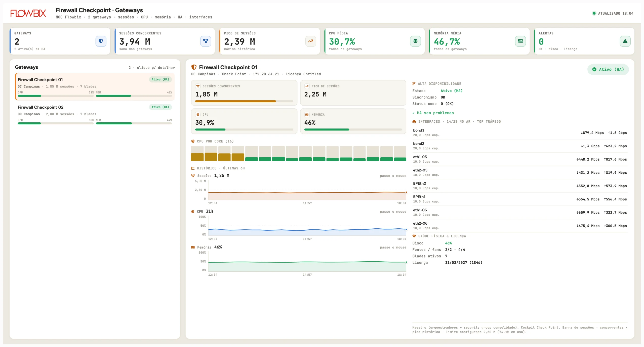Viewport: 644px width, 347px height.
Task: Click the shield icon in Gateways card
Action: (101, 41)
